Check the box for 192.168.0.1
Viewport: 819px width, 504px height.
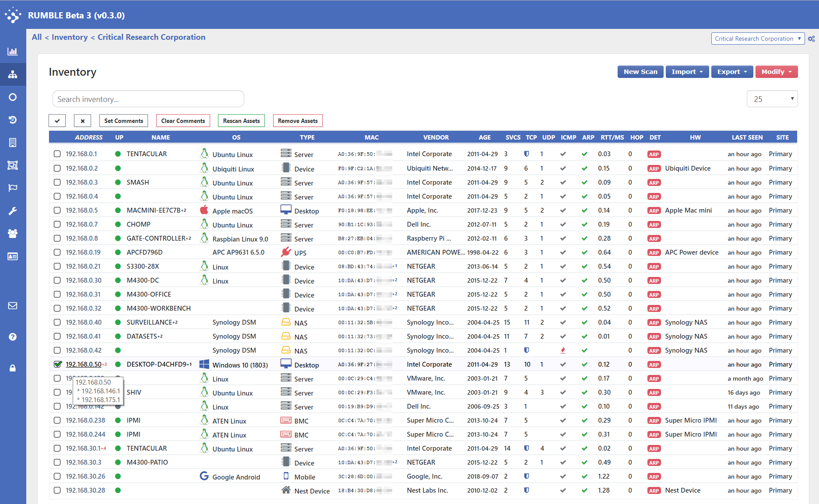57,154
